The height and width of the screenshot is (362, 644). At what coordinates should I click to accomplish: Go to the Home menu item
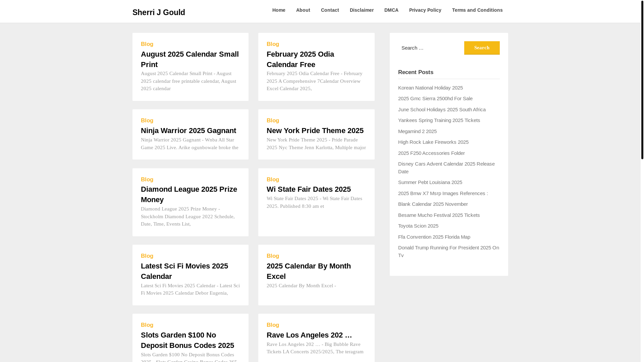279,10
